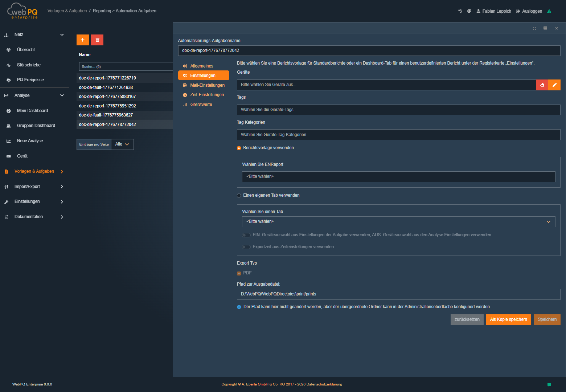Open the Grenzwerte settings tab
Viewport: 566px width, 392px height.
pos(201,104)
